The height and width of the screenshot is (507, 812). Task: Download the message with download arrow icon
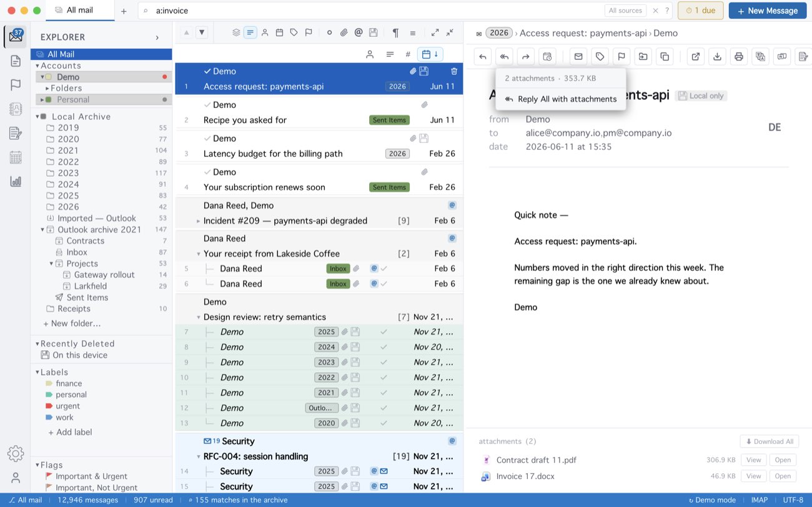tap(717, 57)
